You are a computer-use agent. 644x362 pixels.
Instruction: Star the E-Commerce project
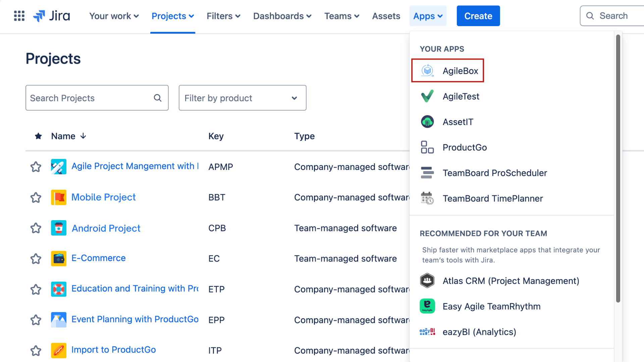click(x=36, y=259)
